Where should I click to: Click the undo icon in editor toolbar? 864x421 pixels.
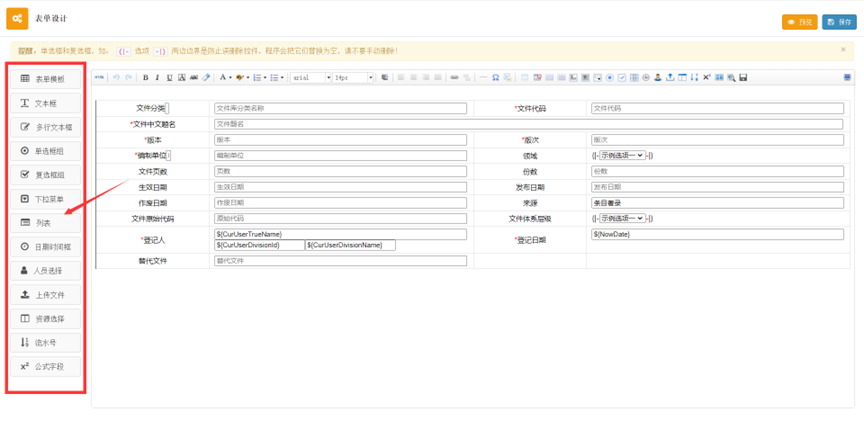pos(116,78)
